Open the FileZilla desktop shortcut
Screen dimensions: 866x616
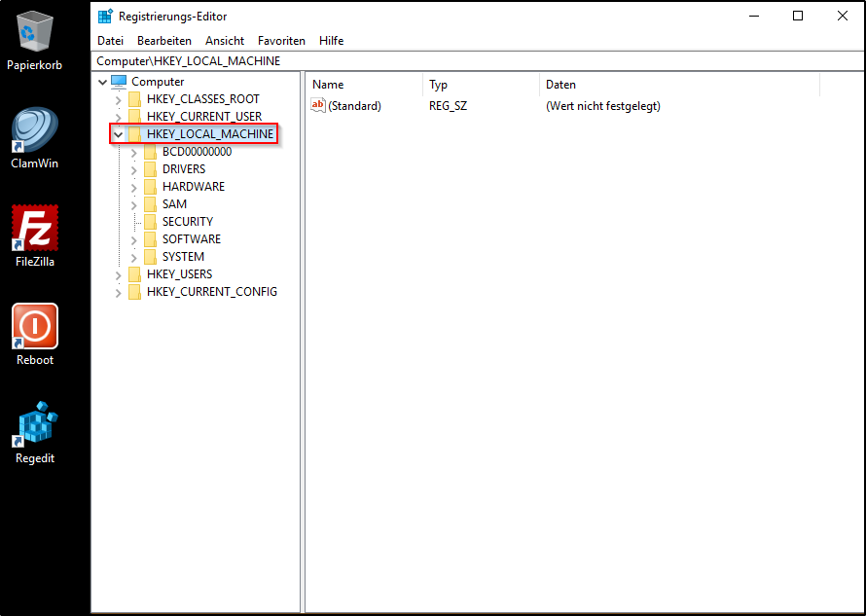(35, 236)
